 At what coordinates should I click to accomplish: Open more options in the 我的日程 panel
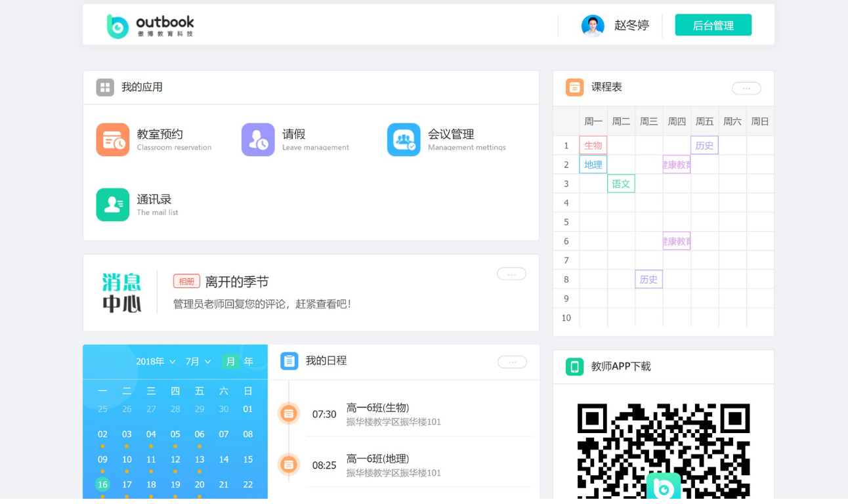(x=512, y=362)
